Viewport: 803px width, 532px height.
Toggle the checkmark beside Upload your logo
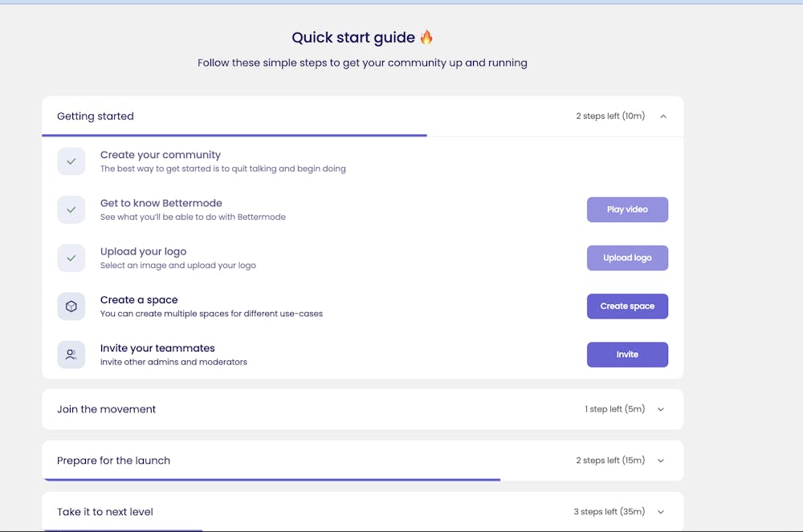pyautogui.click(x=71, y=258)
